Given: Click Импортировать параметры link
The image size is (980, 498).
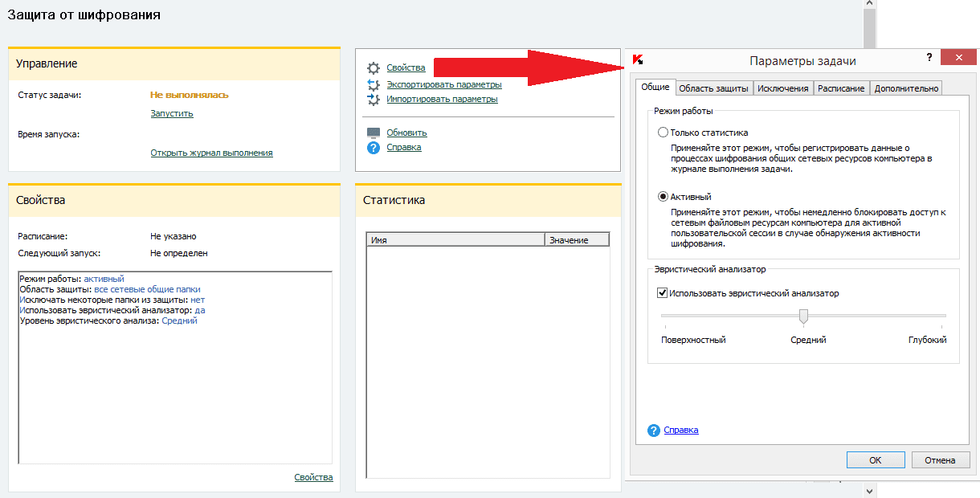Looking at the screenshot, I should pos(442,100).
